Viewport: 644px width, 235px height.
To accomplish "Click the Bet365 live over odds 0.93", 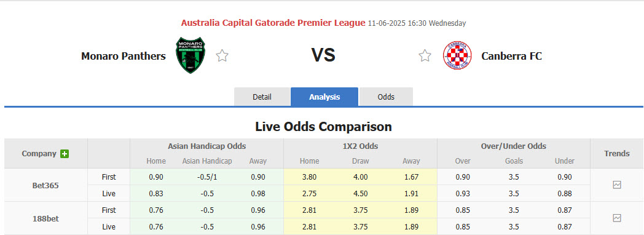I will tap(463, 194).
